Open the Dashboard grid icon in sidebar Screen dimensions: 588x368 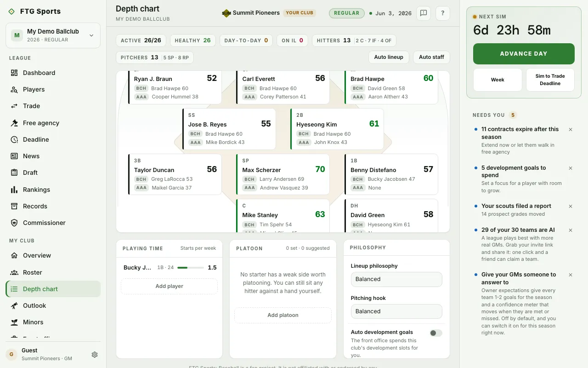14,73
